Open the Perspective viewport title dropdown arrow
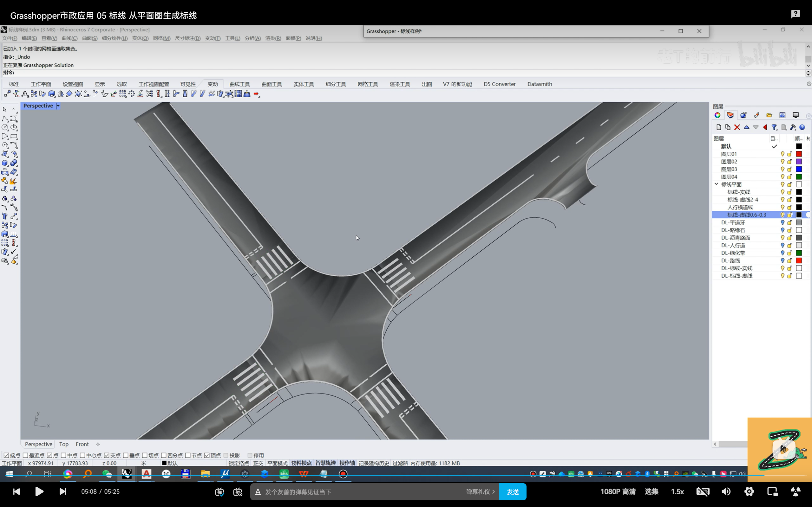This screenshot has height=507, width=812. pyautogui.click(x=58, y=106)
